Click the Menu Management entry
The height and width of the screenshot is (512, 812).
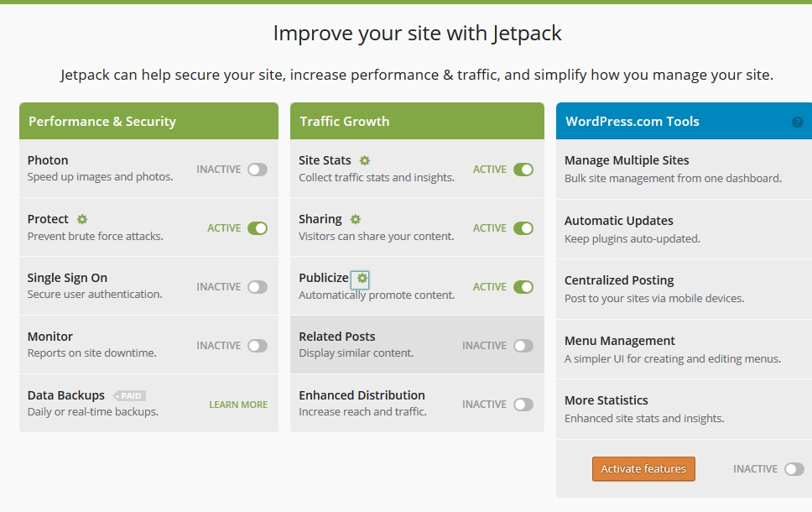tap(684, 349)
